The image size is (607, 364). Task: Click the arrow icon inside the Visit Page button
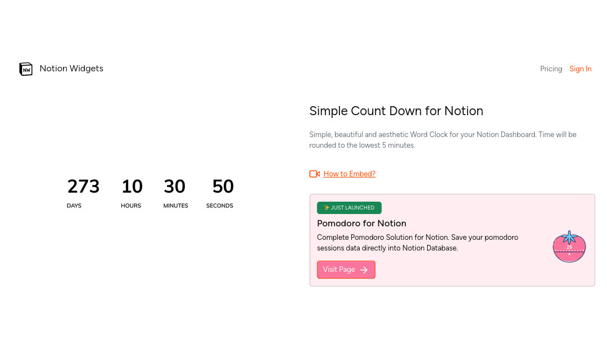[364, 270]
